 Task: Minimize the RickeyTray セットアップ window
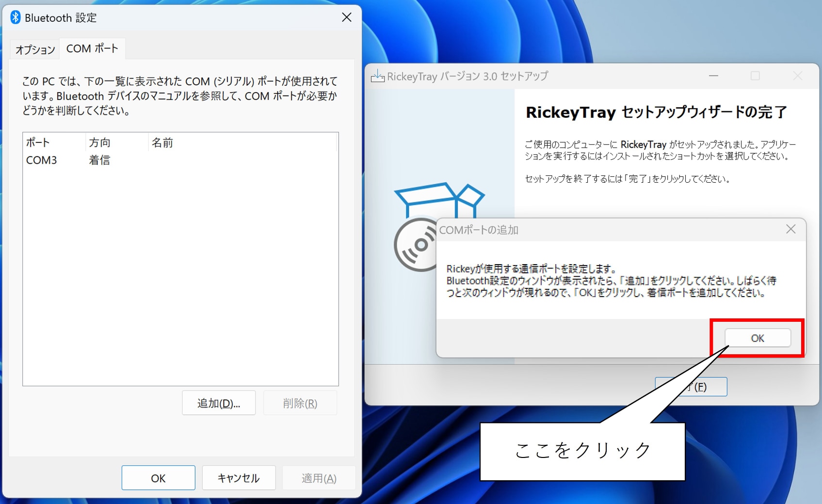coord(713,76)
